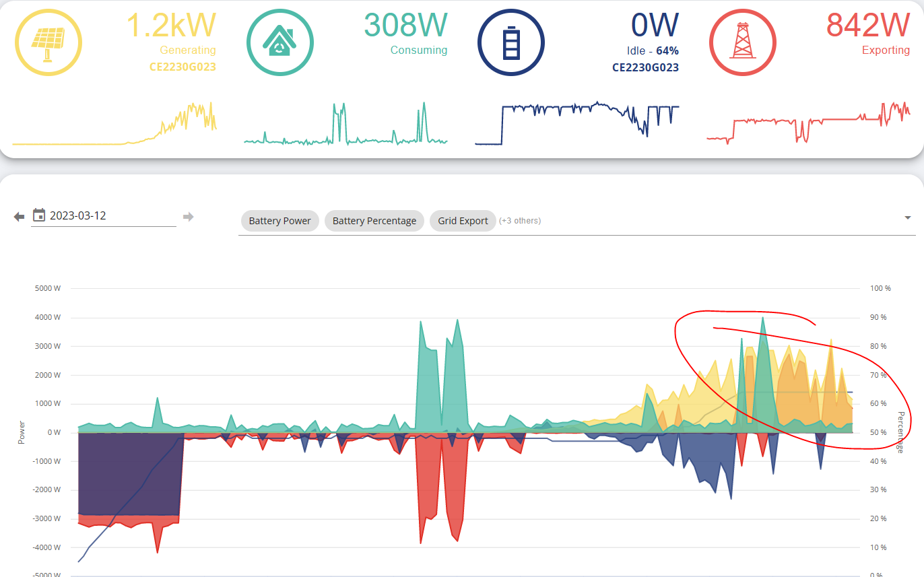Click the 308W consuming value
The height and width of the screenshot is (577, 924).
coord(405,25)
